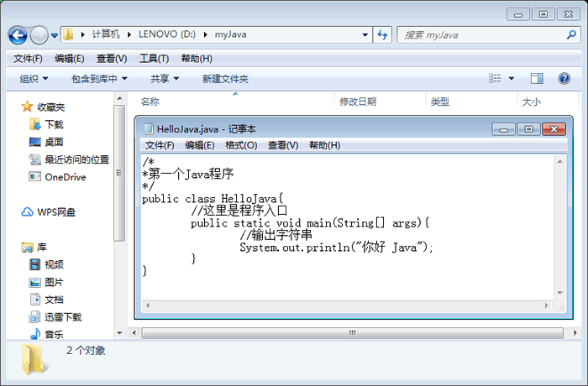Open the Explorer help question mark icon

[564, 78]
